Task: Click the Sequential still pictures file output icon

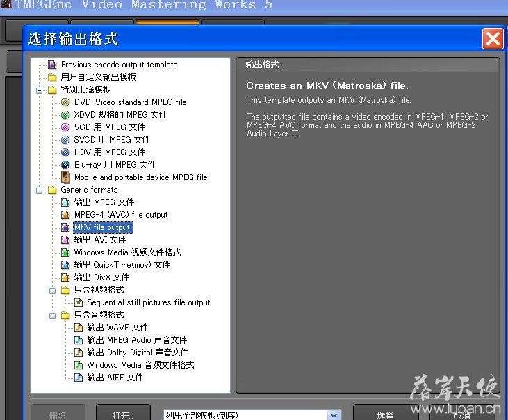Action: tap(79, 302)
